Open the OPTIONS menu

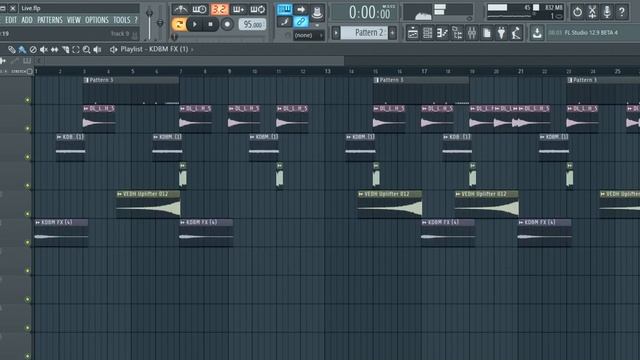(x=97, y=20)
